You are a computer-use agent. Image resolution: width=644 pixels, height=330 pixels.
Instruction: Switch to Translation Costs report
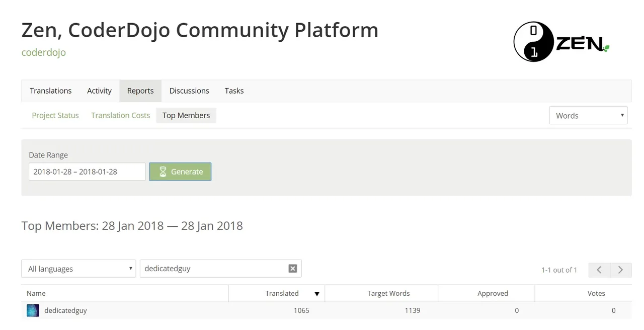coord(120,115)
